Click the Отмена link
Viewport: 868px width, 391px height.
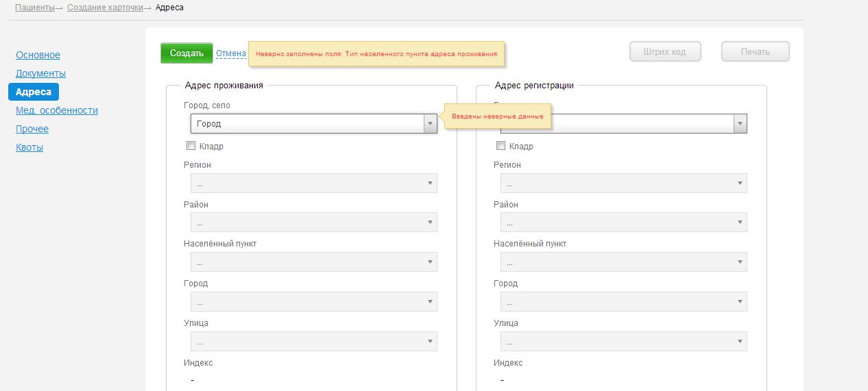click(231, 53)
